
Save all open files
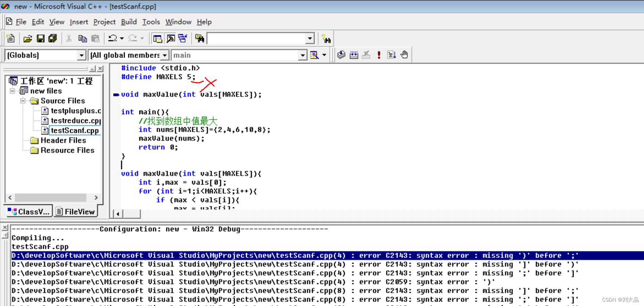click(53, 38)
